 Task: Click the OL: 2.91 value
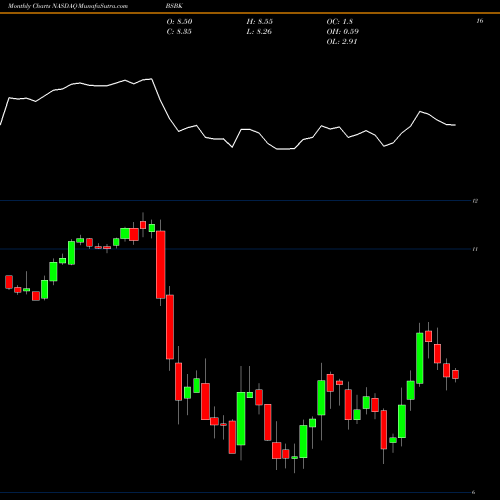coord(342,42)
